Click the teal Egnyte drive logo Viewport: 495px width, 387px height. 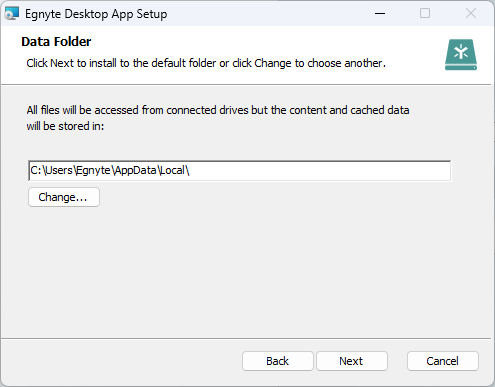[461, 55]
